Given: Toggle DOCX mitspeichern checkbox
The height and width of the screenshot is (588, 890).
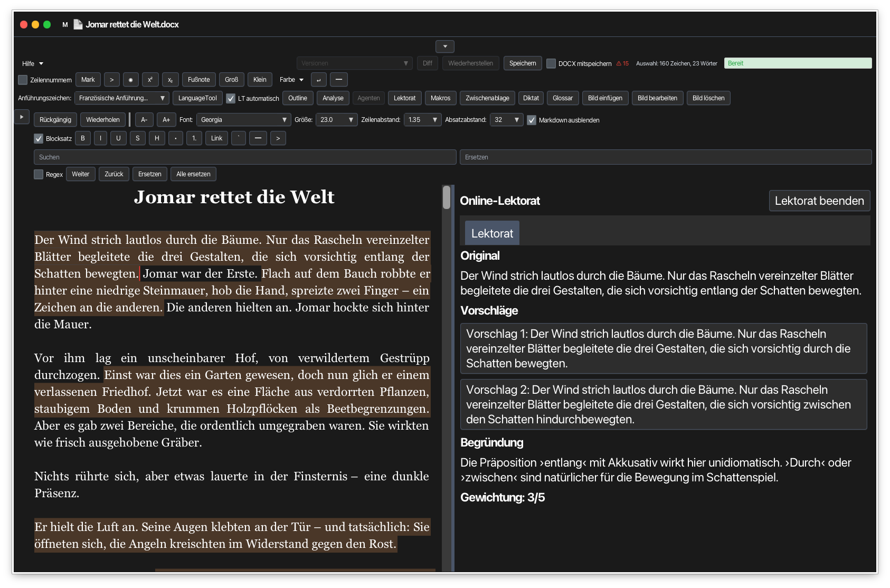Looking at the screenshot, I should point(551,63).
